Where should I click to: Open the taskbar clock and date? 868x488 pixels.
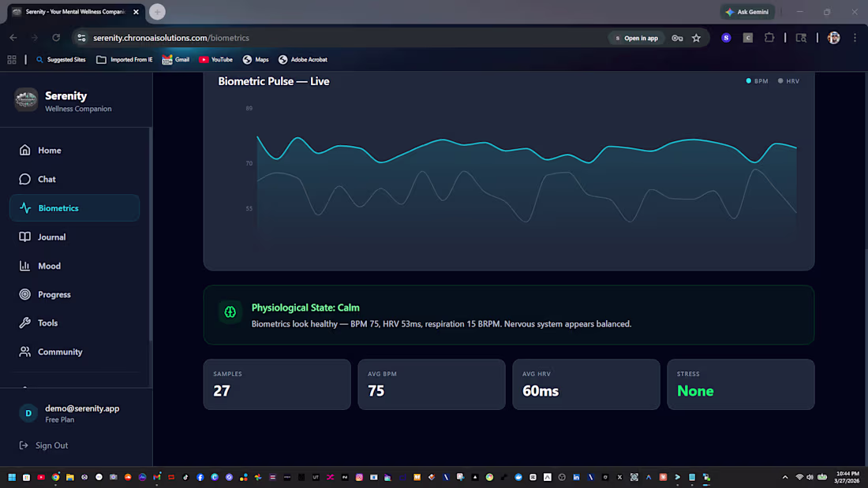coord(847,477)
